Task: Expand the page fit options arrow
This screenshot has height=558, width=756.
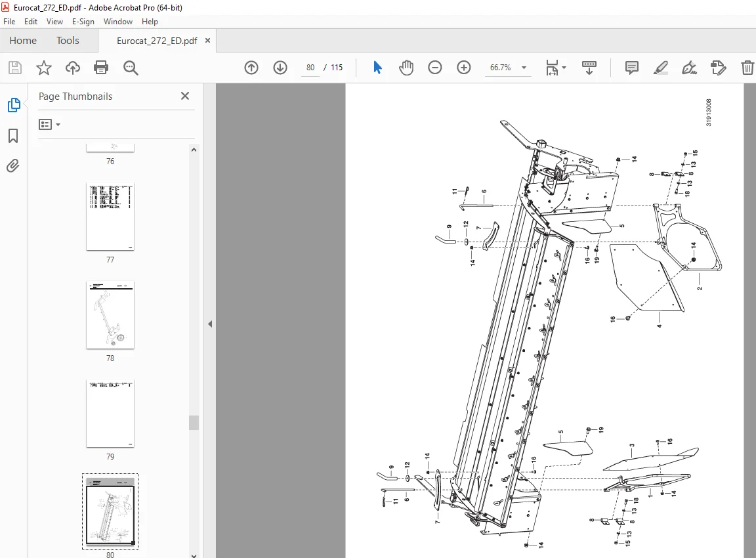Action: click(x=564, y=68)
